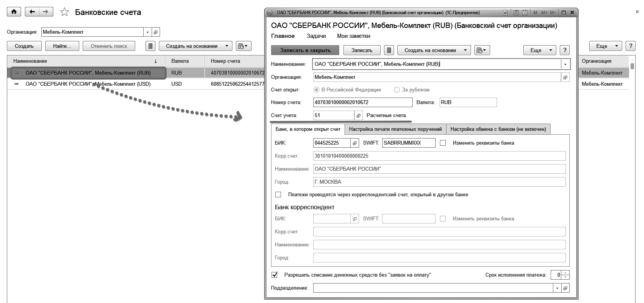Click the Организация column header

pyautogui.click(x=603, y=61)
